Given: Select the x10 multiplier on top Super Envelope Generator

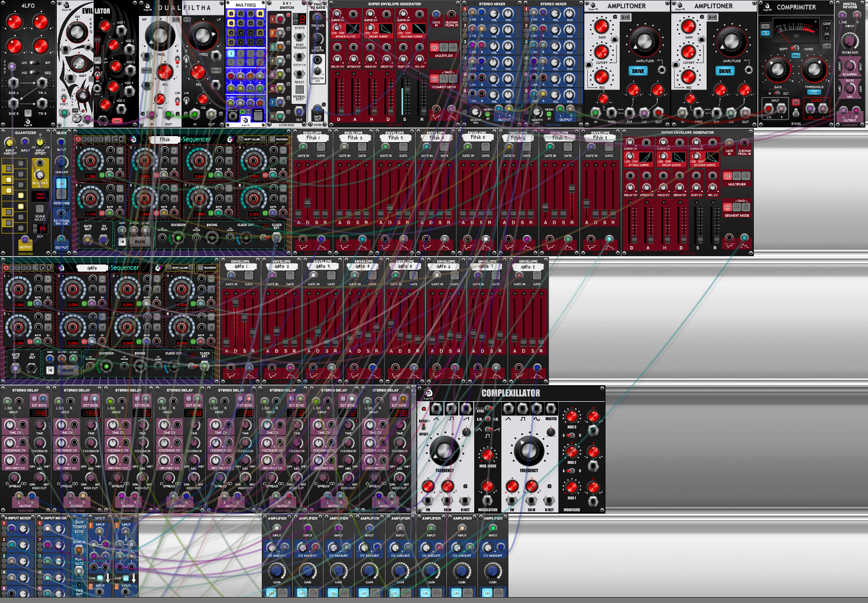Looking at the screenshot, I should (453, 48).
